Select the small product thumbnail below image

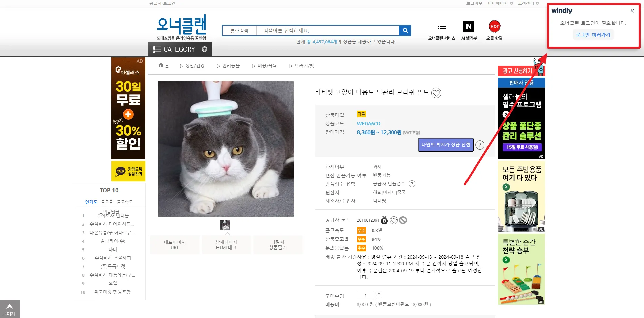click(x=225, y=225)
